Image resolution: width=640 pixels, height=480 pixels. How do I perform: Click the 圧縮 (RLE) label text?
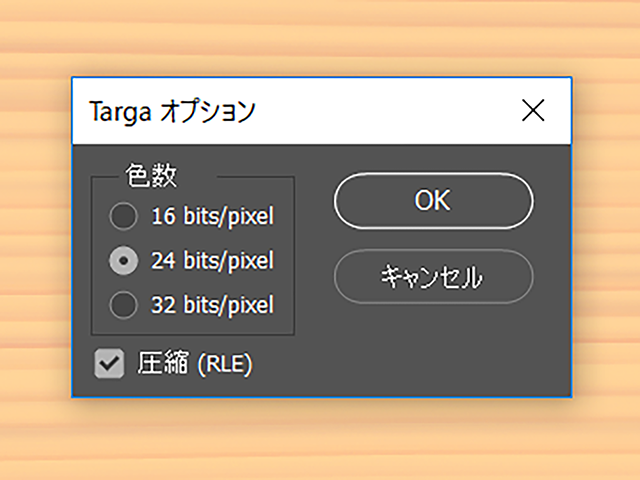(195, 363)
